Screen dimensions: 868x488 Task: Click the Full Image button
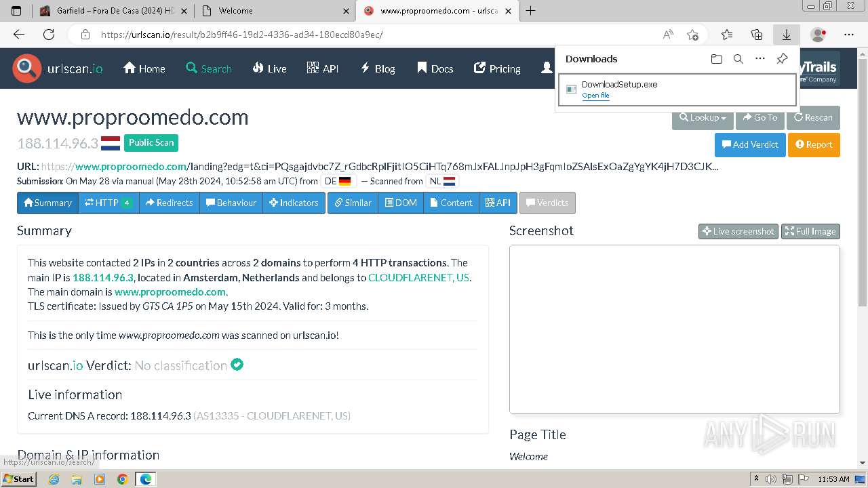point(810,231)
